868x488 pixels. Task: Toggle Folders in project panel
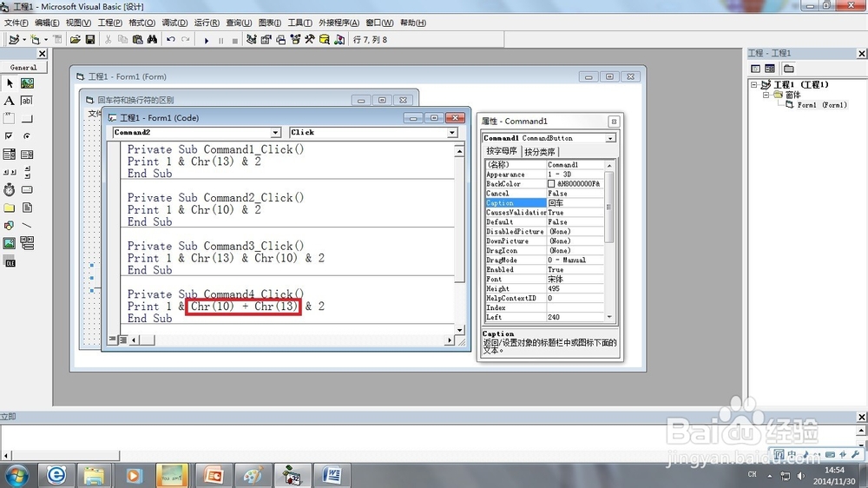click(789, 69)
